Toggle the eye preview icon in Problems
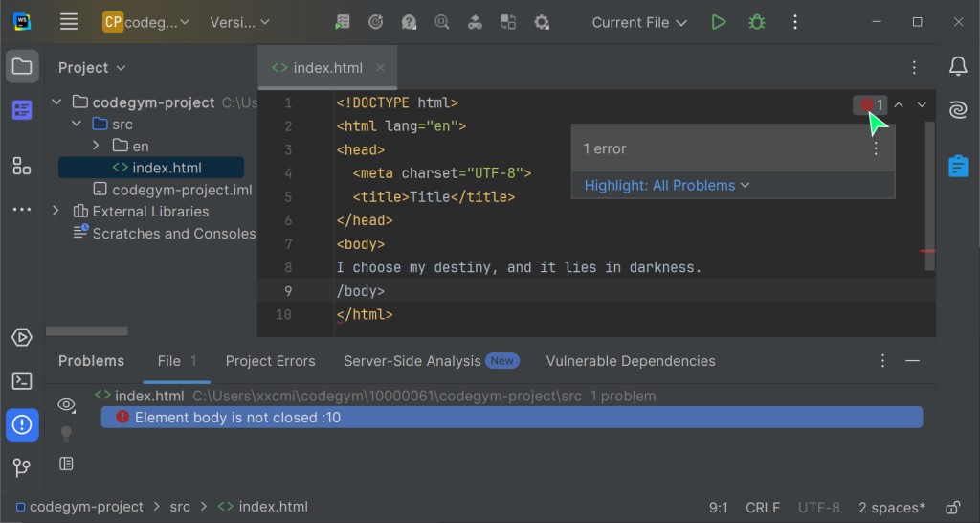980x523 pixels. 66,404
